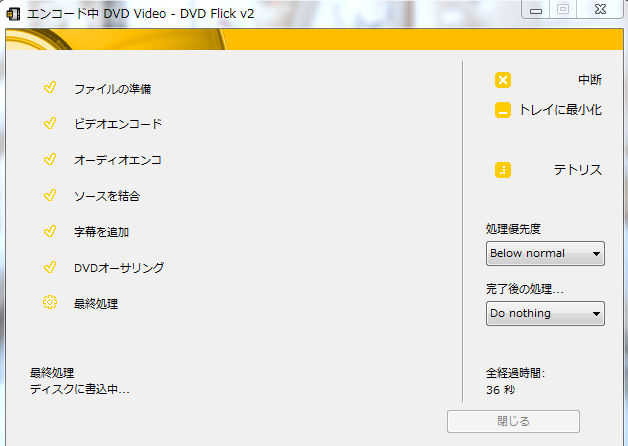Click the checkmark beside ソースを結合
Screen dimensions: 628x446
coord(50,195)
